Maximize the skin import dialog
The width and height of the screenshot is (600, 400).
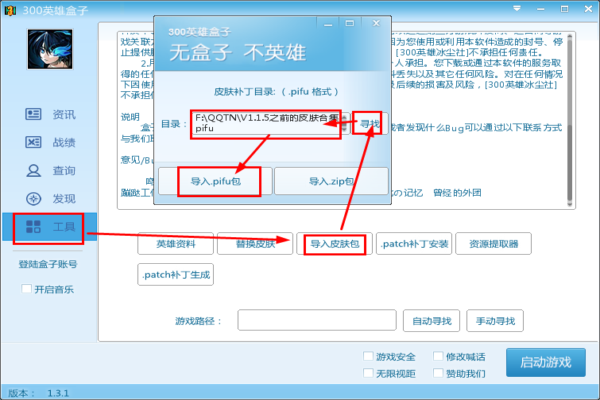tap(349, 24)
